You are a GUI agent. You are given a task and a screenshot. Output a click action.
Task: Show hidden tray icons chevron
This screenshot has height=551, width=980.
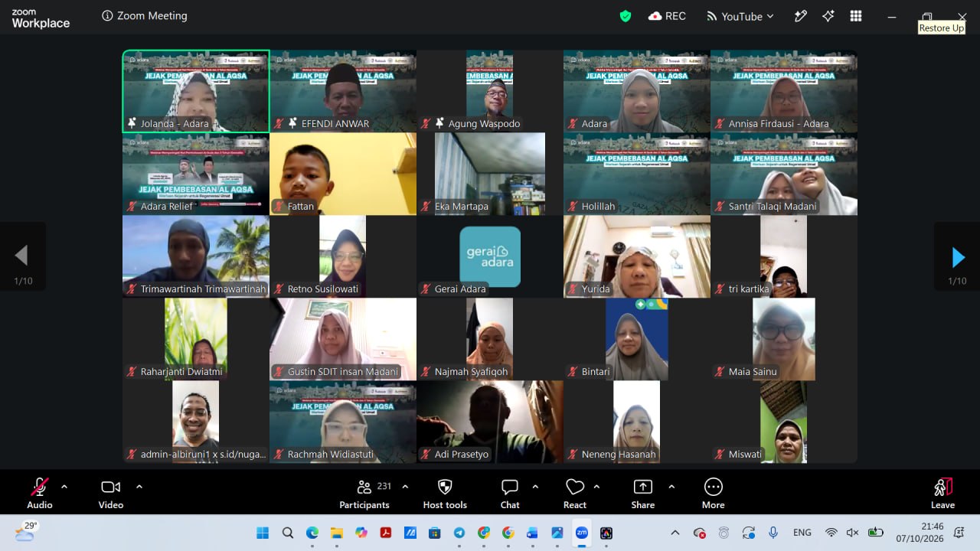point(675,533)
